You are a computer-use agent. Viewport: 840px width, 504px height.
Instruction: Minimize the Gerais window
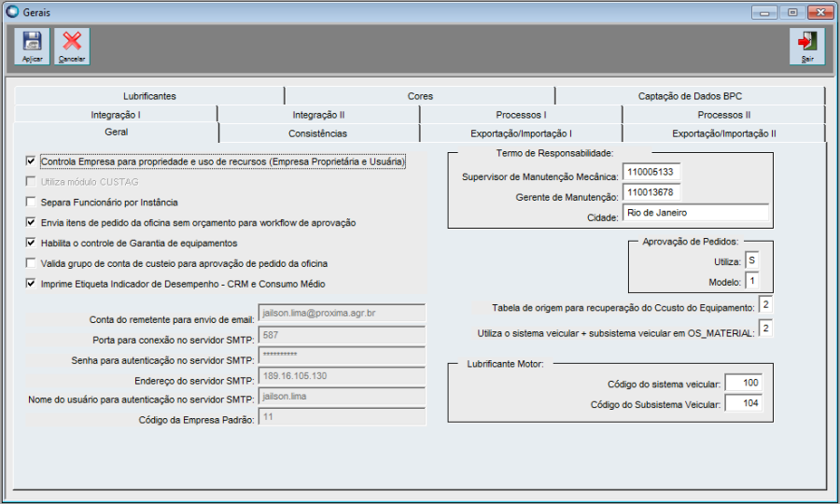click(x=764, y=12)
